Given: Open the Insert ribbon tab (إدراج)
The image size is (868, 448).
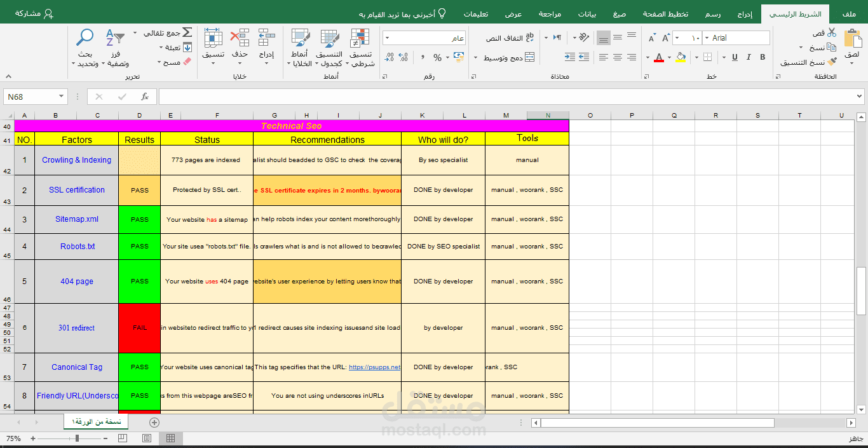Looking at the screenshot, I should pos(745,14).
